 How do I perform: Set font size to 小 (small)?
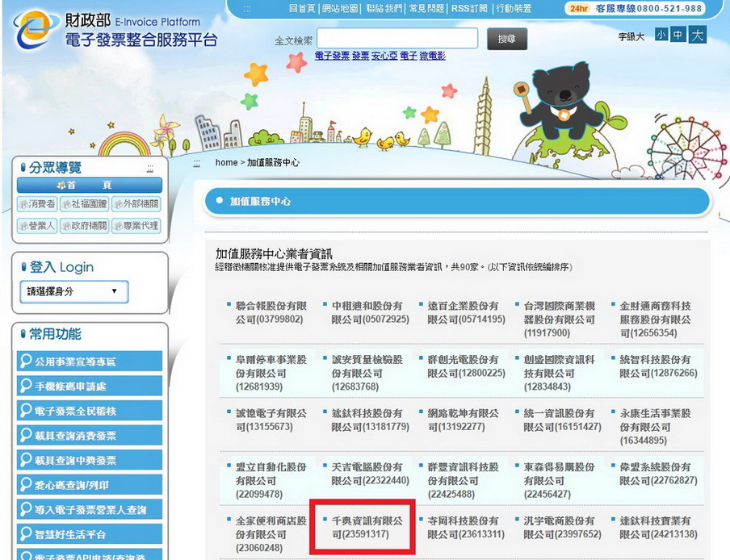click(x=661, y=35)
